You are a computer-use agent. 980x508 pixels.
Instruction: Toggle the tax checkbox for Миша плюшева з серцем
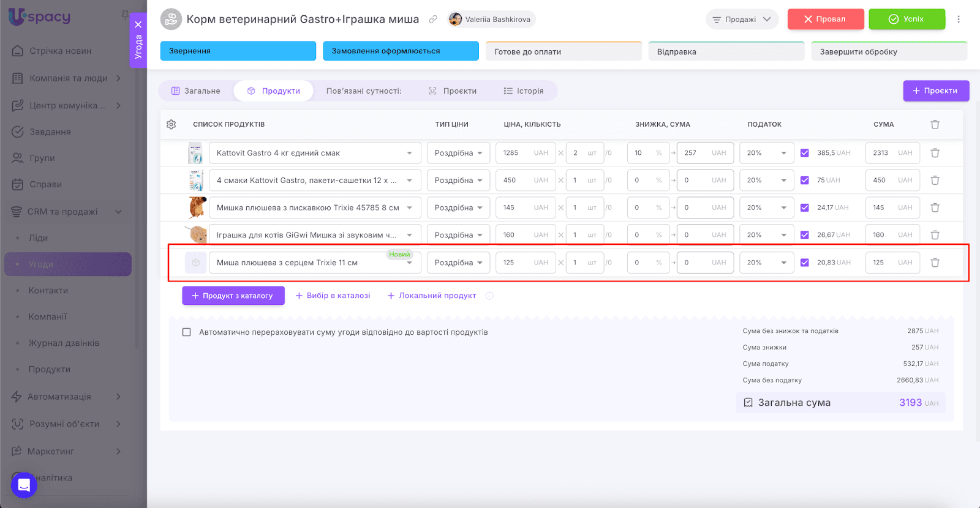[x=805, y=263]
